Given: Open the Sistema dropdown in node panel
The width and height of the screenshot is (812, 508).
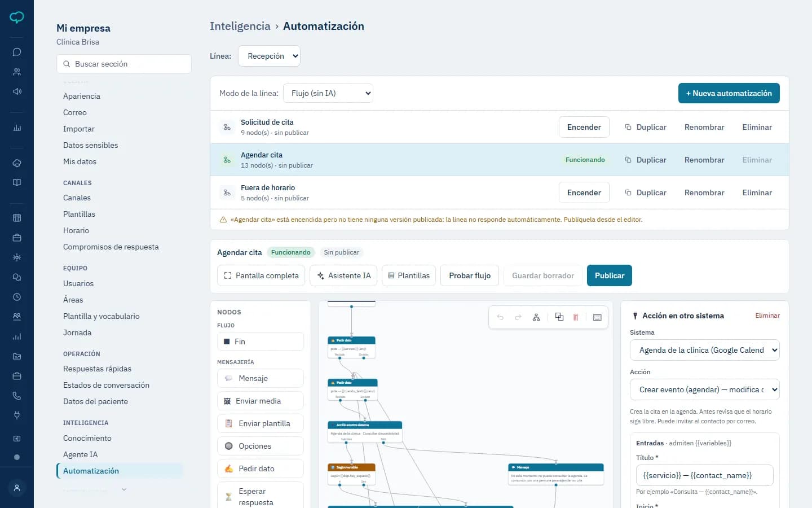Looking at the screenshot, I should click(x=705, y=350).
